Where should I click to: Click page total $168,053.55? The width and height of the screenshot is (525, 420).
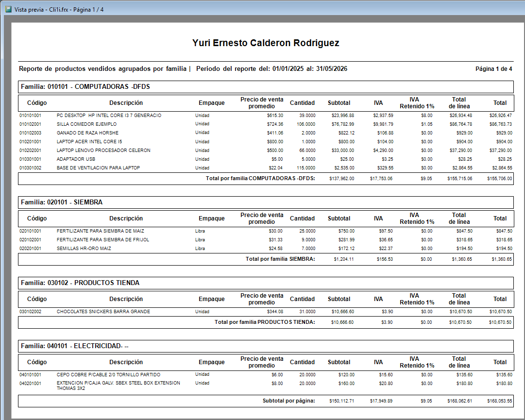pyautogui.click(x=500, y=401)
